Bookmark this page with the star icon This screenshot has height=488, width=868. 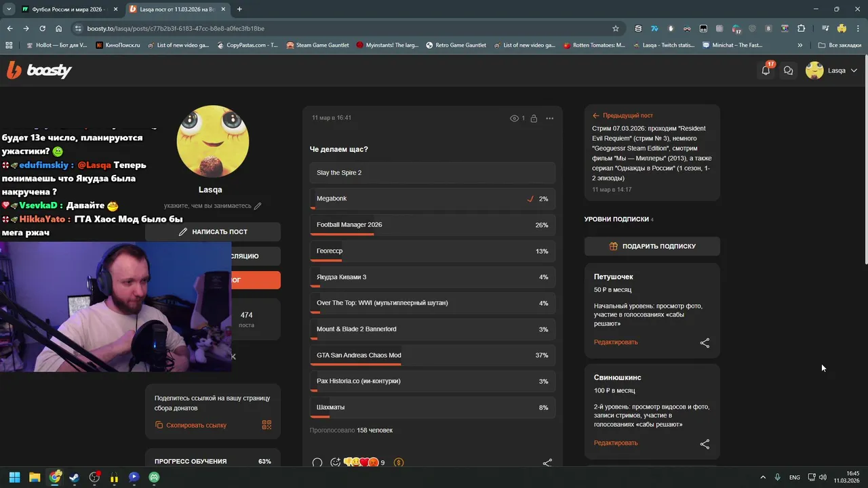(x=616, y=28)
